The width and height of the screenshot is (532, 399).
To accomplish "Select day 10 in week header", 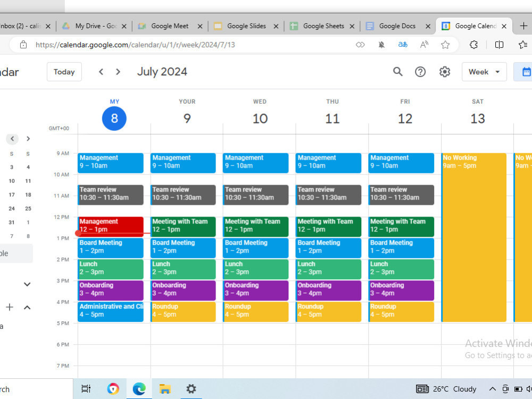I will tap(260, 119).
